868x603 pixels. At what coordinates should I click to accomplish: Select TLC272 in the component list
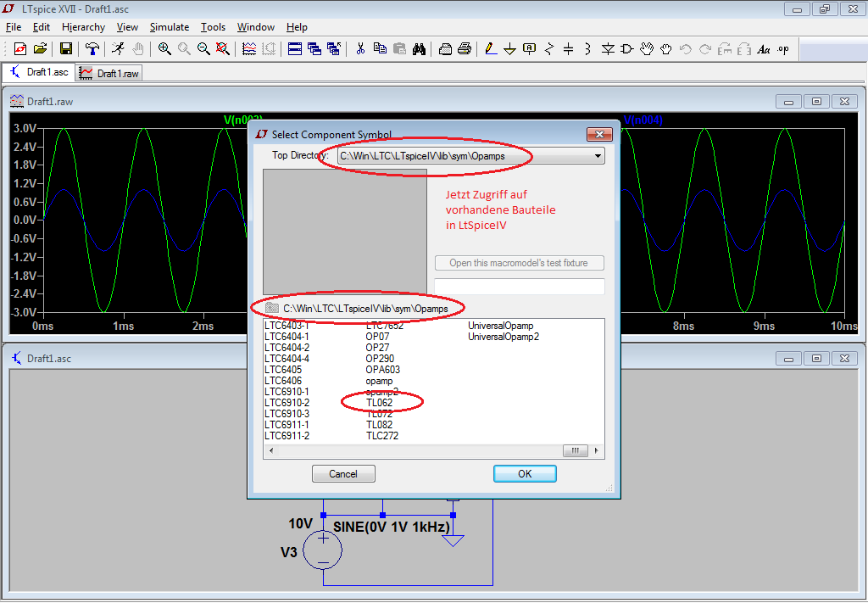click(382, 436)
